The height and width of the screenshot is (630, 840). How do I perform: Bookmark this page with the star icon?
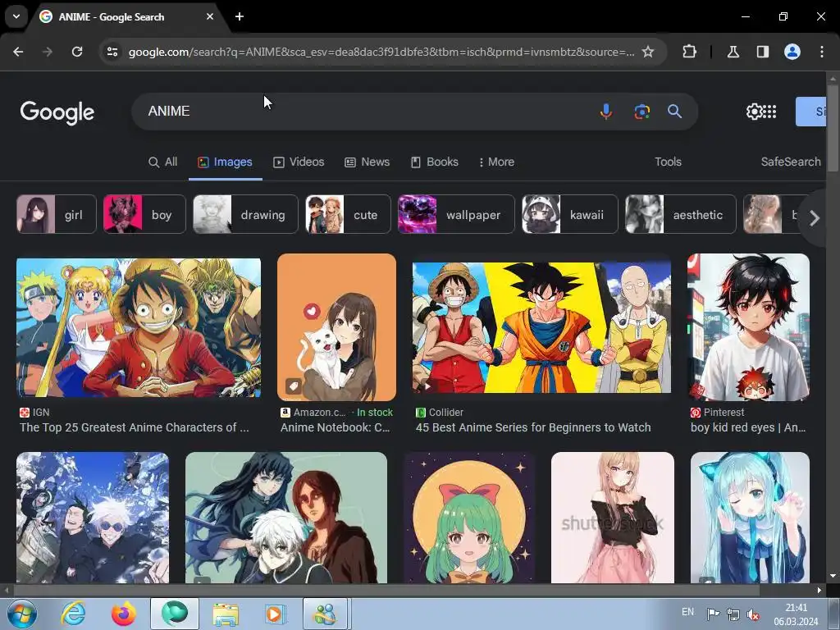pos(648,52)
